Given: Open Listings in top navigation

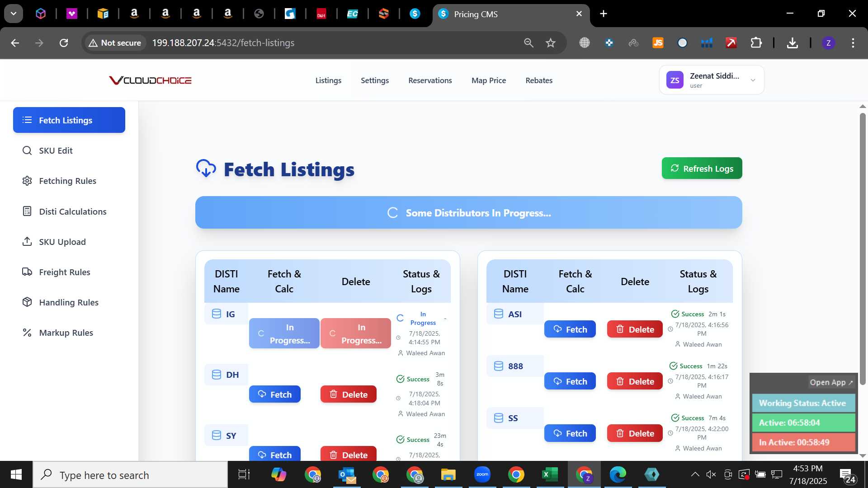Looking at the screenshot, I should coord(328,80).
